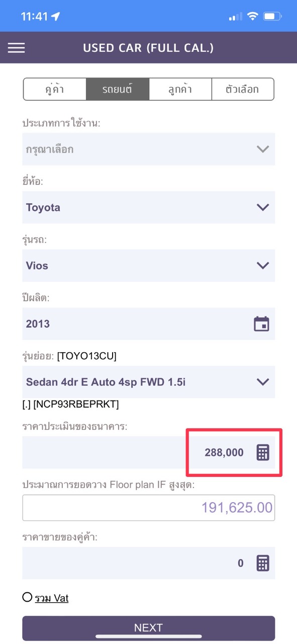Tap the cellular signal bars icon
Image resolution: width=297 pixels, height=644 pixels.
235,17
